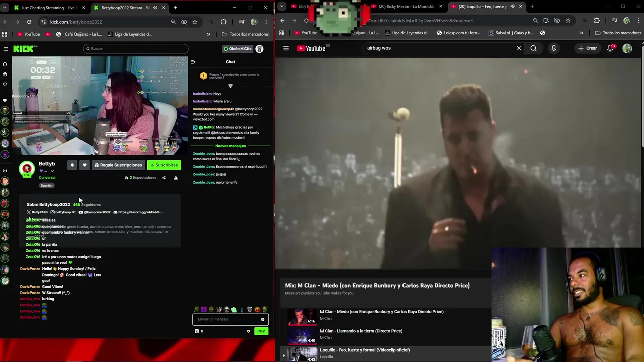Open the emoji picker in chat input
This screenshot has width=644, height=362.
263,319
